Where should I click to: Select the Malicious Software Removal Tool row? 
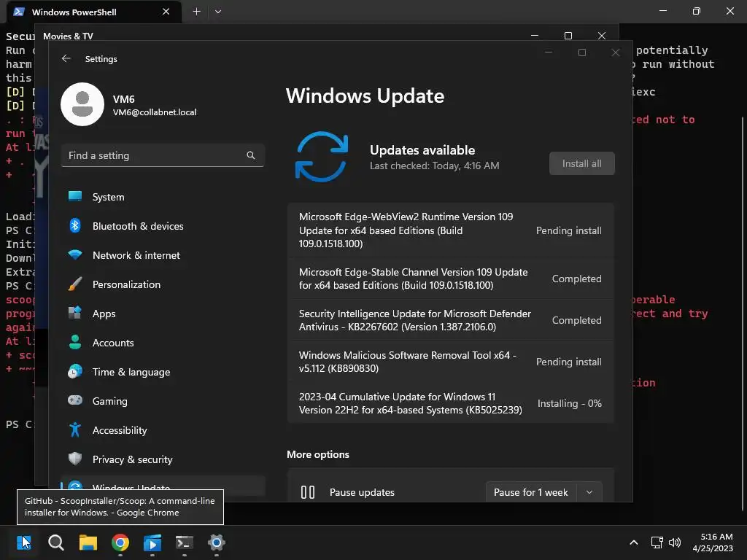pos(450,362)
